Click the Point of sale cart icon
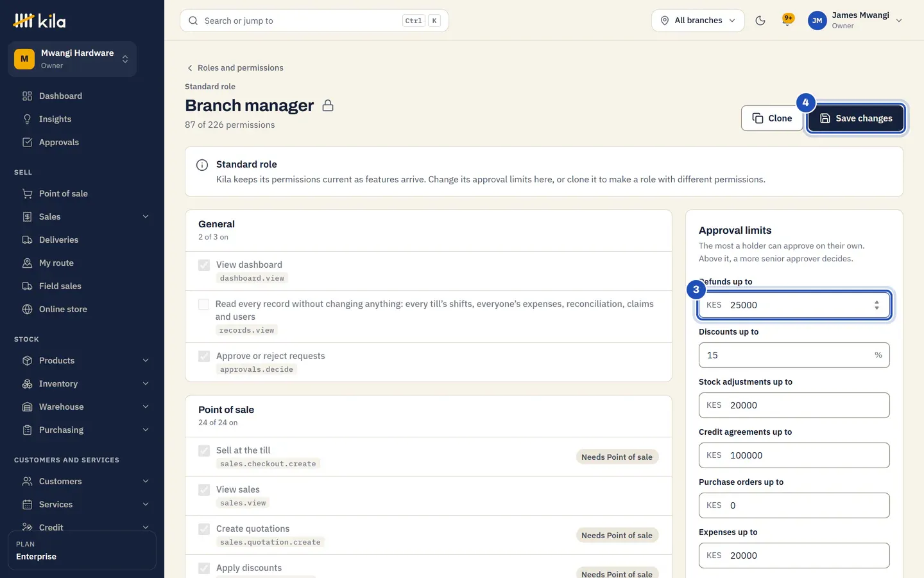This screenshot has width=924, height=578. coord(27,193)
